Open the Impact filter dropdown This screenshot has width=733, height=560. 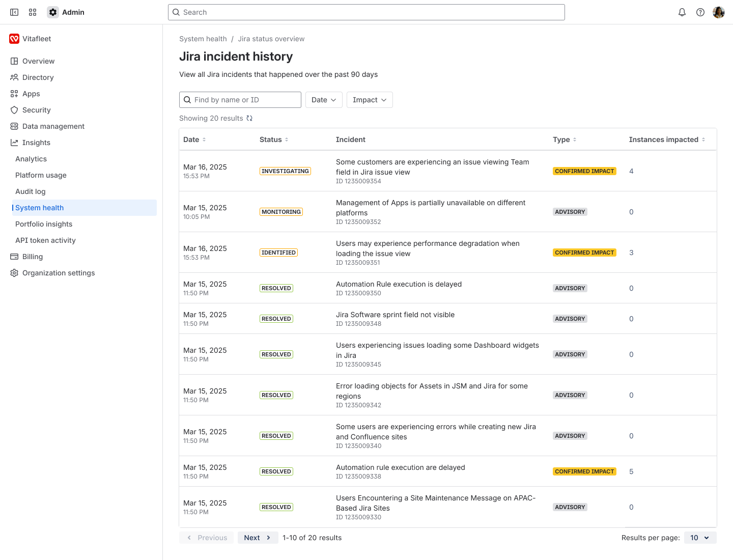pyautogui.click(x=370, y=100)
